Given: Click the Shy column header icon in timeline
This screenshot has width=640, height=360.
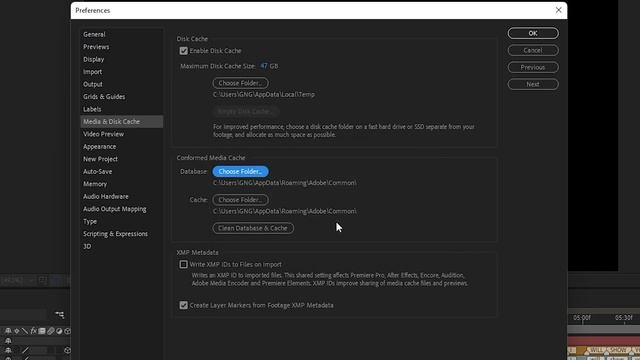Looking at the screenshot, I should (8, 331).
